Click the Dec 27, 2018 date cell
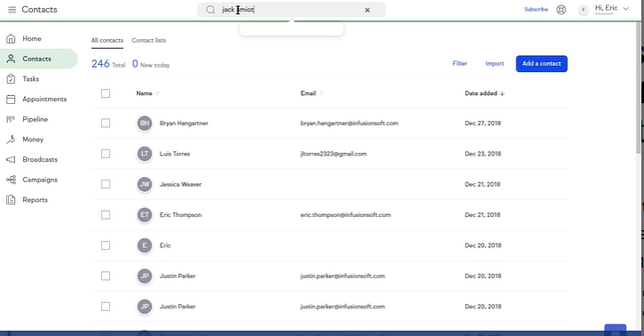The image size is (644, 336). pyautogui.click(x=482, y=124)
